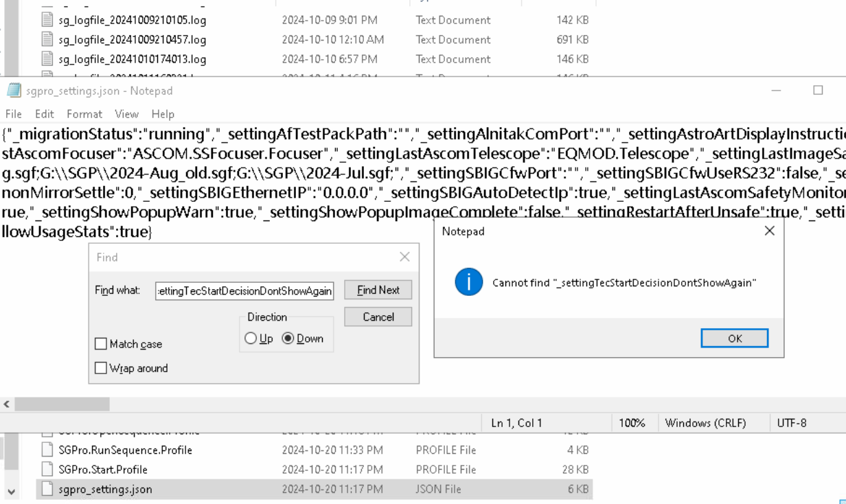Viewport: 846px width, 504px height.
Task: Click the Windows (CRLF) status bar entry
Action: pos(705,423)
